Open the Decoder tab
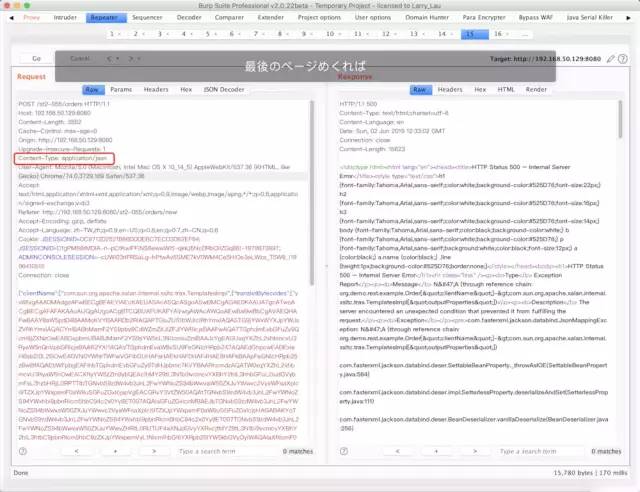Viewport: 640px width, 492px height. (x=189, y=18)
